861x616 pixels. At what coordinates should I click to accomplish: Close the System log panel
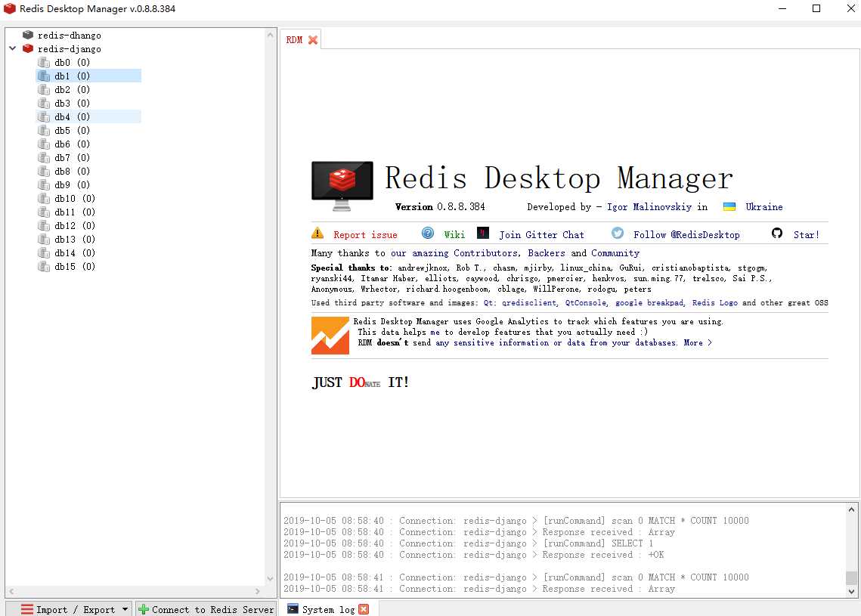click(364, 609)
